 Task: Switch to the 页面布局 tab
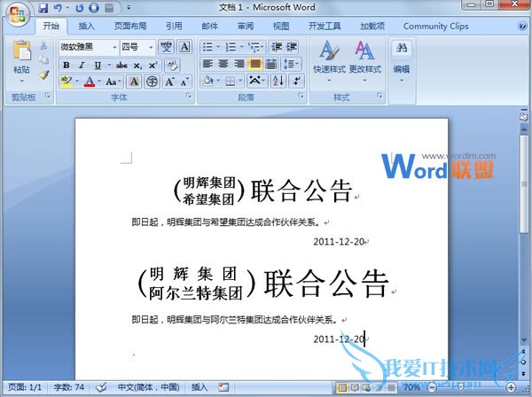(130, 26)
